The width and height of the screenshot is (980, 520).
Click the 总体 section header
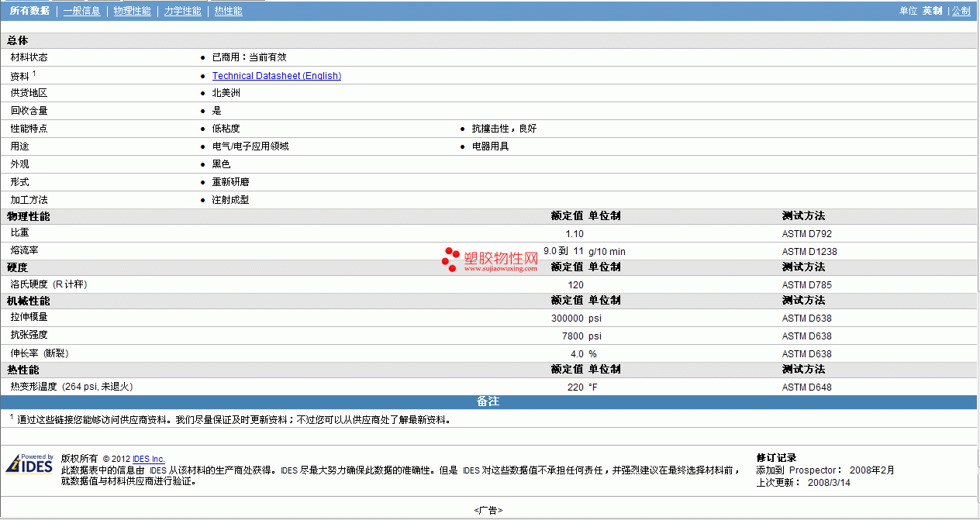(x=18, y=40)
